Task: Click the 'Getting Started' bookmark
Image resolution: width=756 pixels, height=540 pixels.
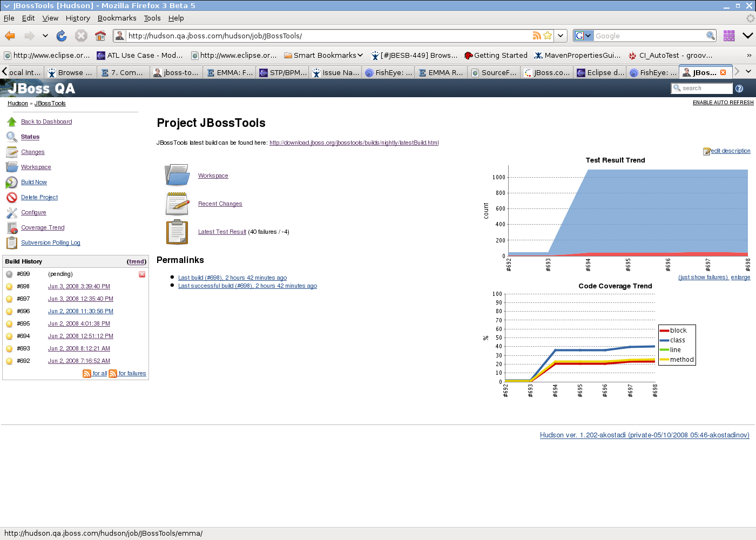Action: pos(496,55)
